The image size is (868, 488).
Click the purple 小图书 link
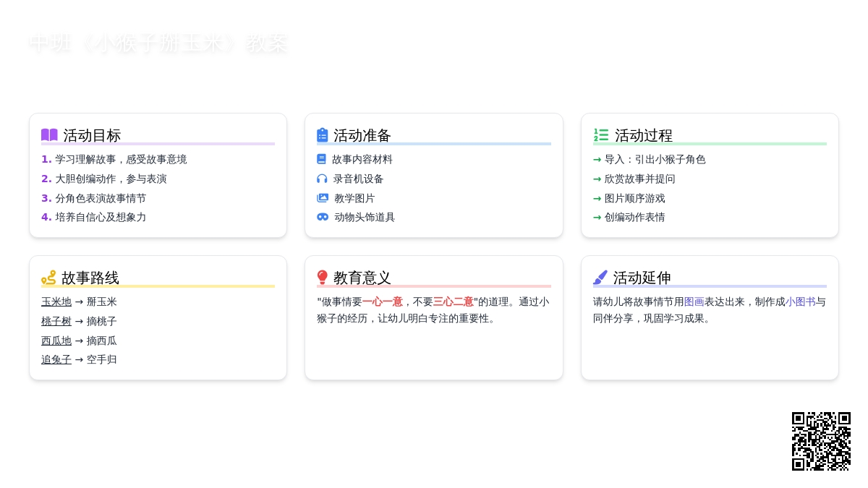(801, 301)
